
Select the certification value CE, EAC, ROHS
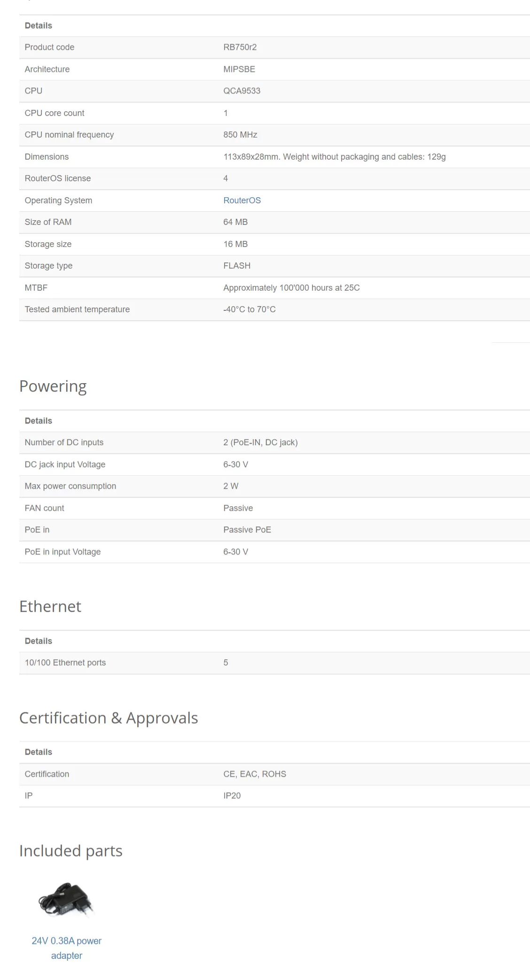(255, 774)
